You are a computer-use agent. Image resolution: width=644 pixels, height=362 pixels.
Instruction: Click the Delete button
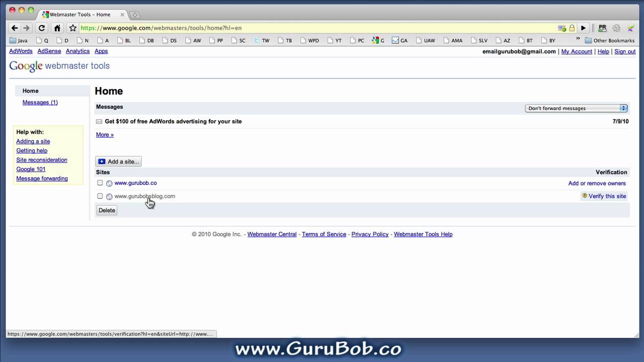107,210
